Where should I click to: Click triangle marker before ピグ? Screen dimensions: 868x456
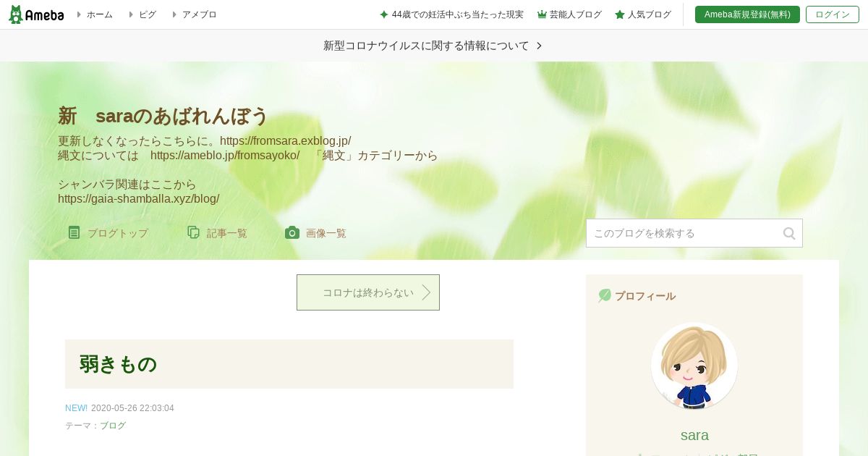click(131, 14)
